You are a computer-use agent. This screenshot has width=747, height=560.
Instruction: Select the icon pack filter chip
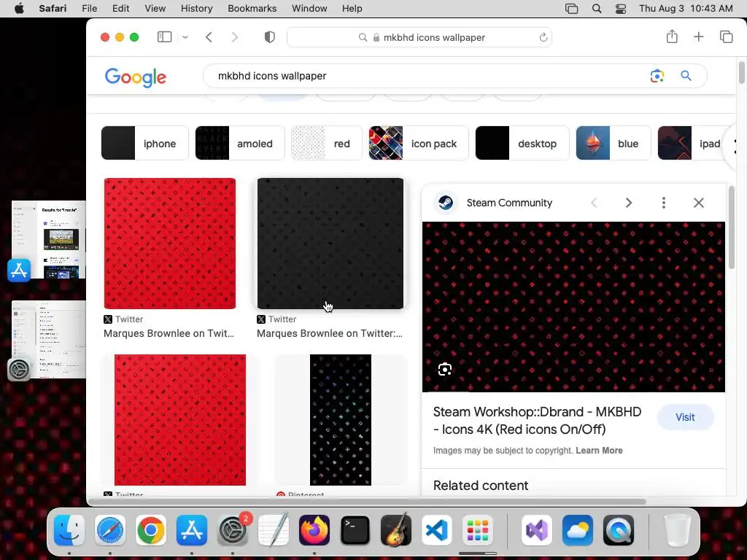click(x=418, y=144)
